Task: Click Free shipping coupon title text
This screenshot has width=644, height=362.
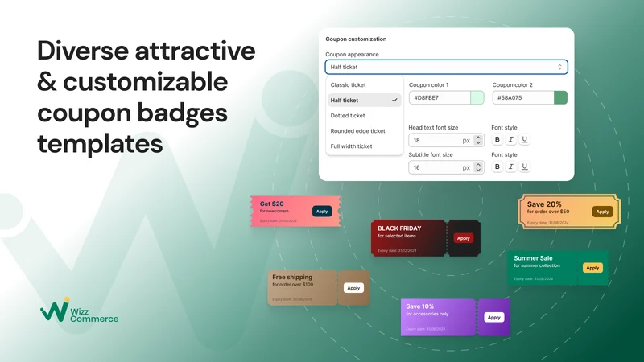Action: 292,277
